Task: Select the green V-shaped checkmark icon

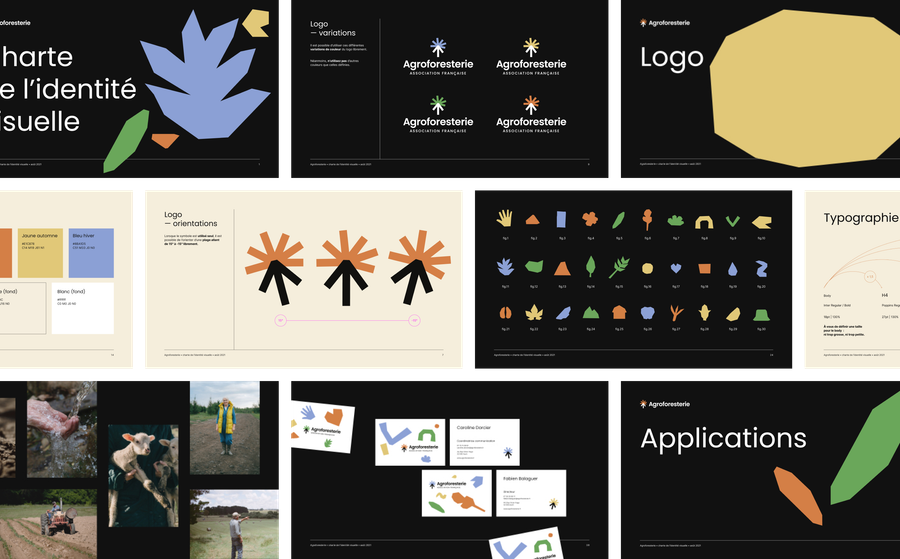Action: [733, 220]
